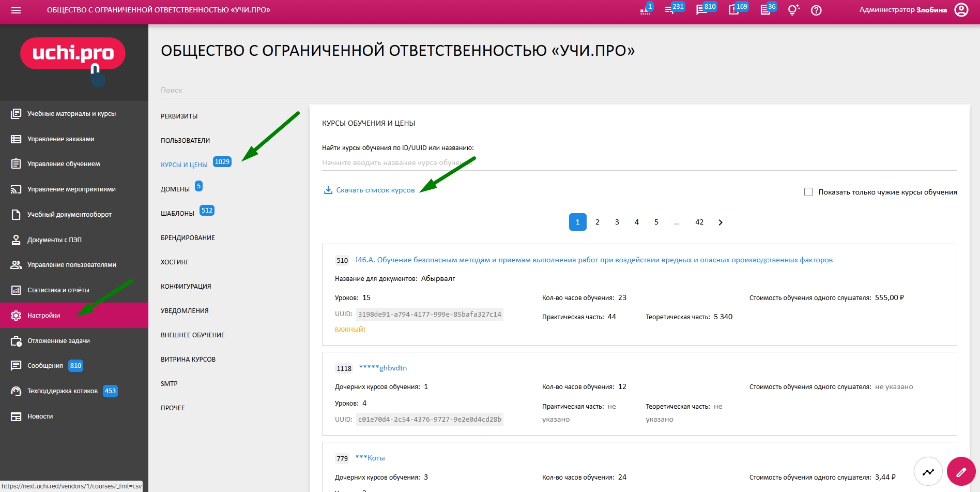The image size is (980, 492).
Task: Click the lightbulb ideas icon in header
Action: [793, 10]
